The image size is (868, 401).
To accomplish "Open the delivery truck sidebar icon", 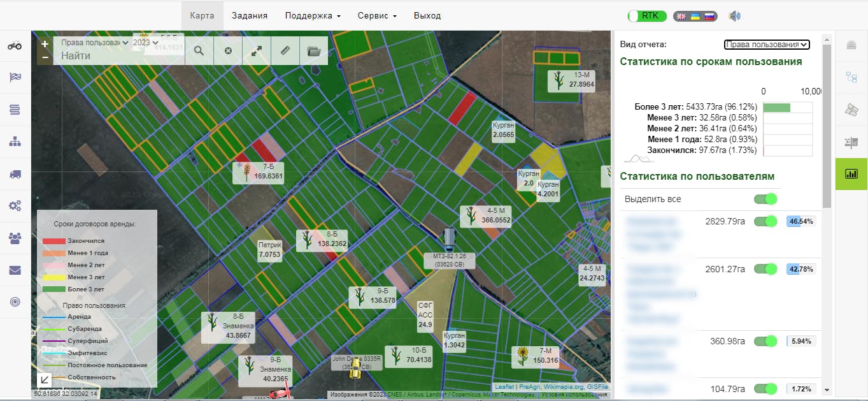I will (15, 174).
